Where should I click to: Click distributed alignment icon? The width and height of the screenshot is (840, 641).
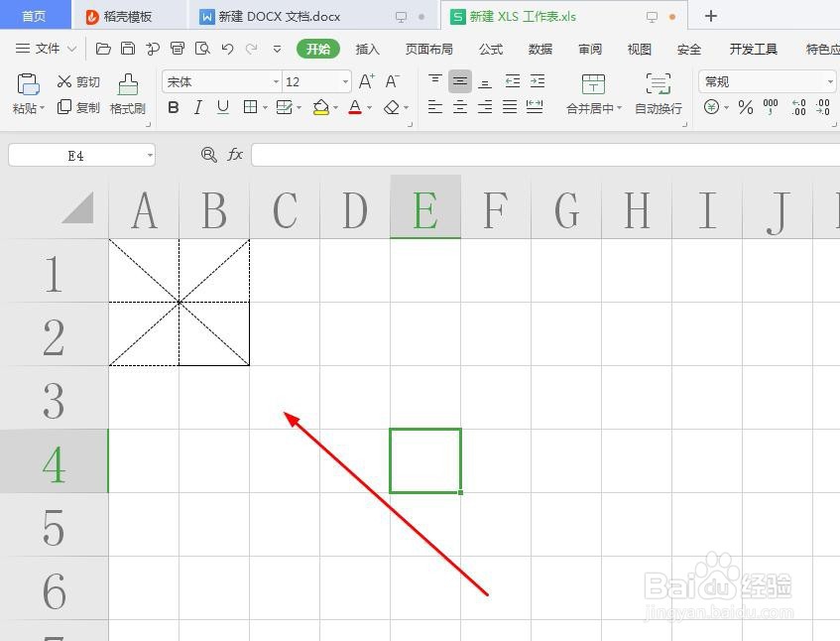tap(535, 106)
